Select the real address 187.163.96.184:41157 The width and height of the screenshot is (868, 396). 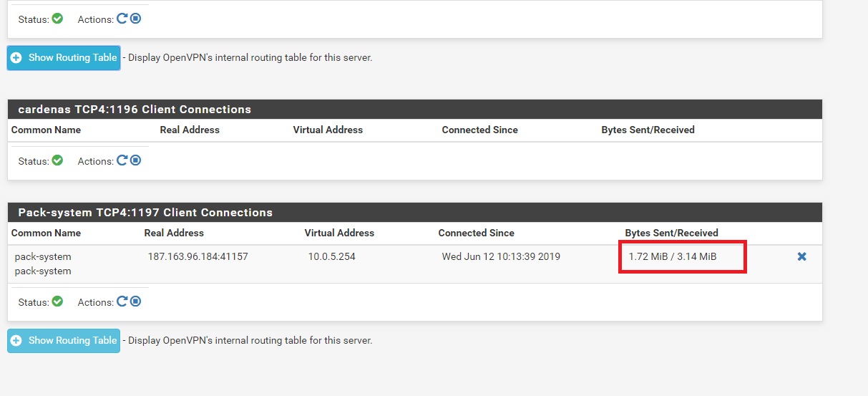pyautogui.click(x=198, y=256)
